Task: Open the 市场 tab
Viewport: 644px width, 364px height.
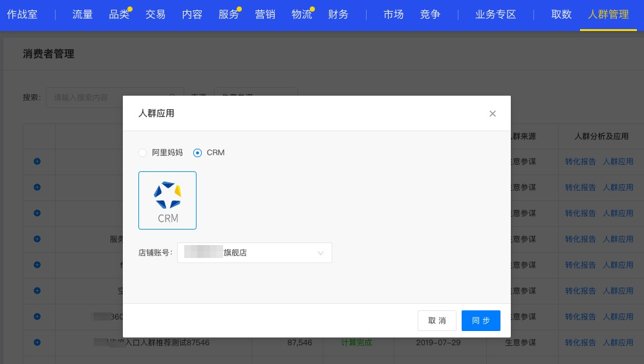Action: 394,14
